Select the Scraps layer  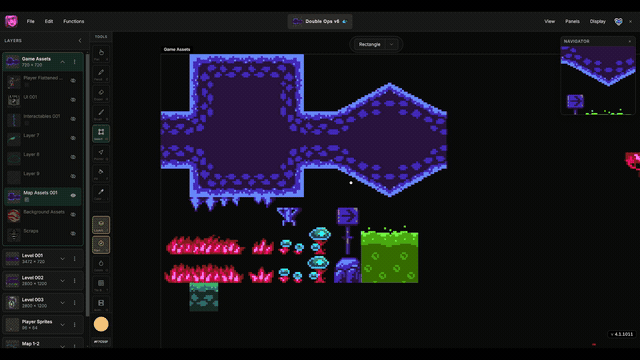[43, 234]
